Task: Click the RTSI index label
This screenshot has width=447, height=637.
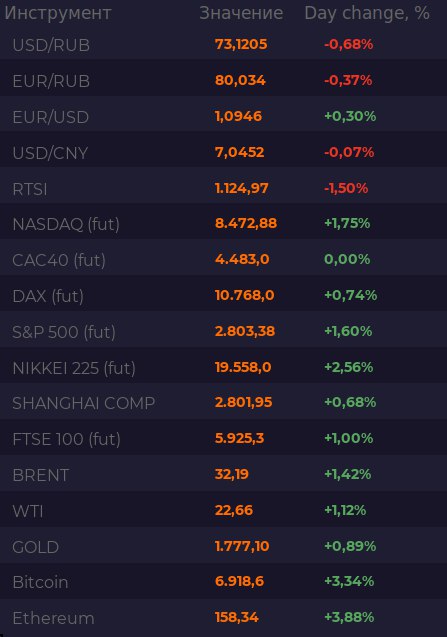Action: pos(30,189)
